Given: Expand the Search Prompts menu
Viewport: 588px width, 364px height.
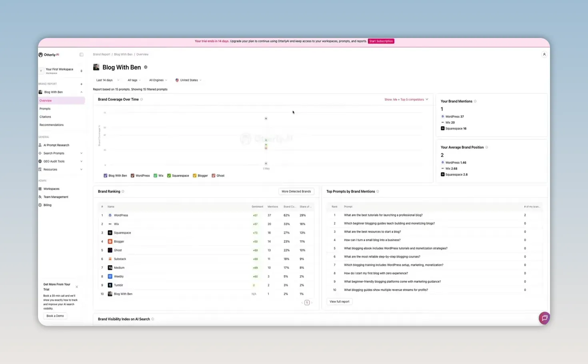Looking at the screenshot, I should coord(61,153).
